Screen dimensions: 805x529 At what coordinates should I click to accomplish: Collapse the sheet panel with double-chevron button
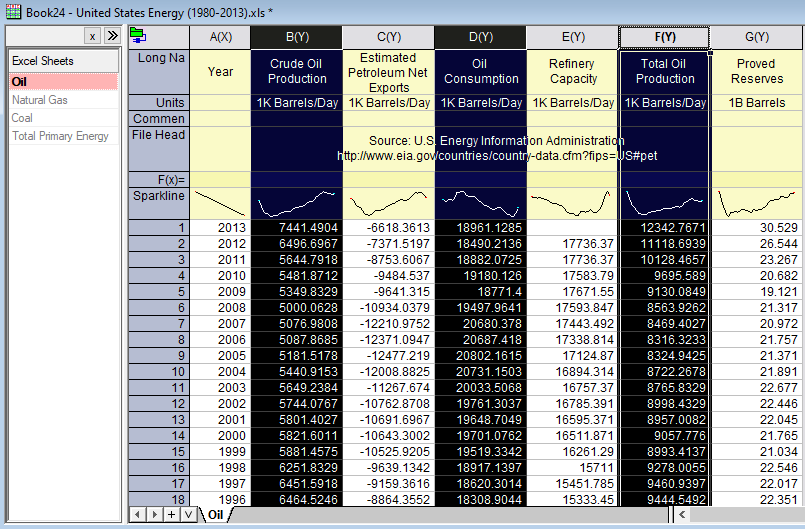click(112, 36)
